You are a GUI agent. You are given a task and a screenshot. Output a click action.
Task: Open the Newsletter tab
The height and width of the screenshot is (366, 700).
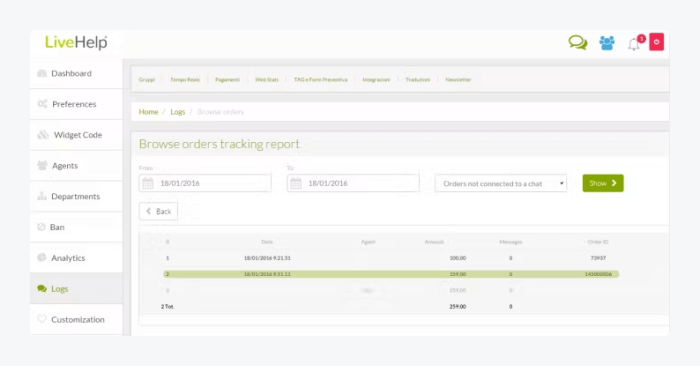[458, 79]
